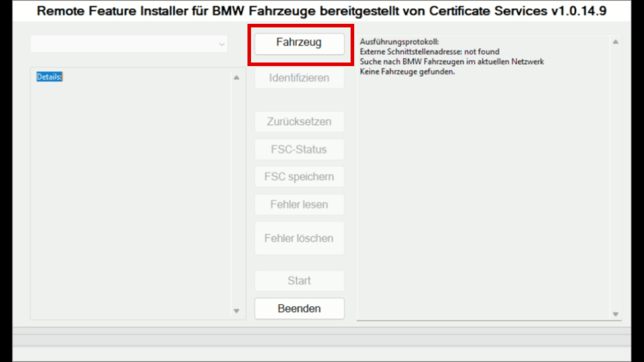Click the down arrow of the protocol scrollbar

coord(615,313)
